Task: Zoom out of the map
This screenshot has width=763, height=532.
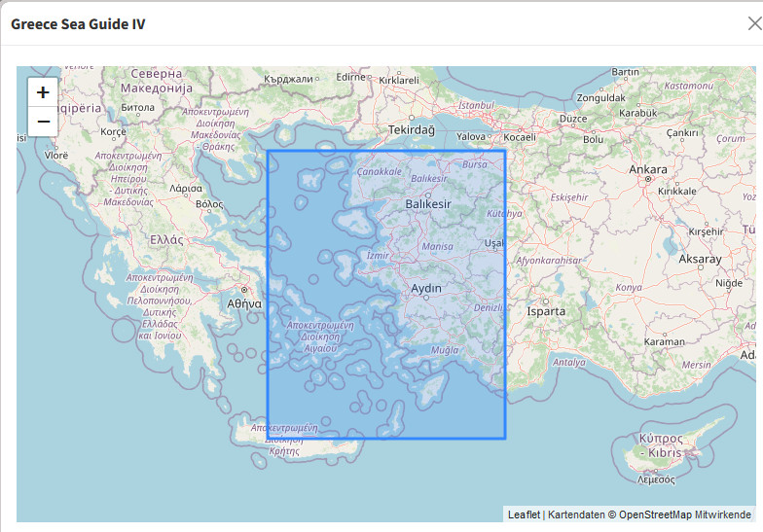Action: point(43,122)
